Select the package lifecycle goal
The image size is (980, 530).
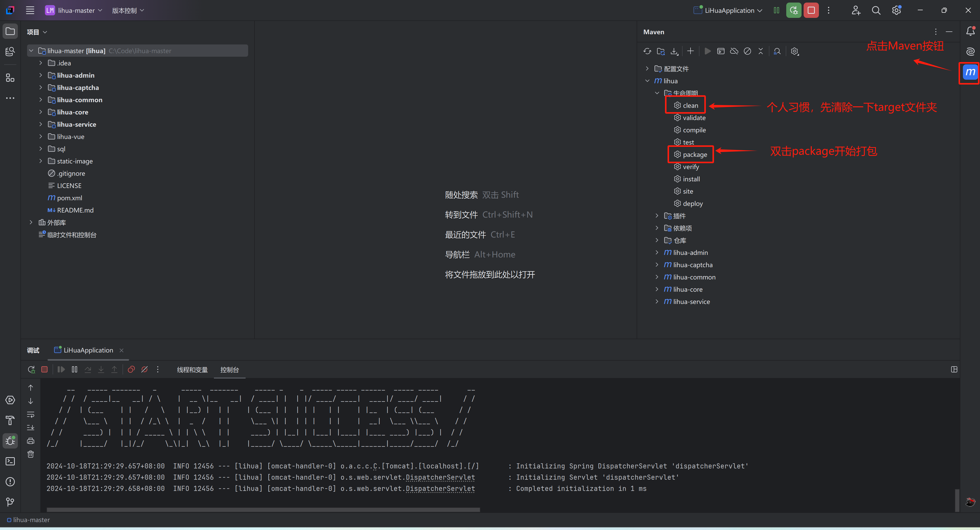[x=694, y=155]
